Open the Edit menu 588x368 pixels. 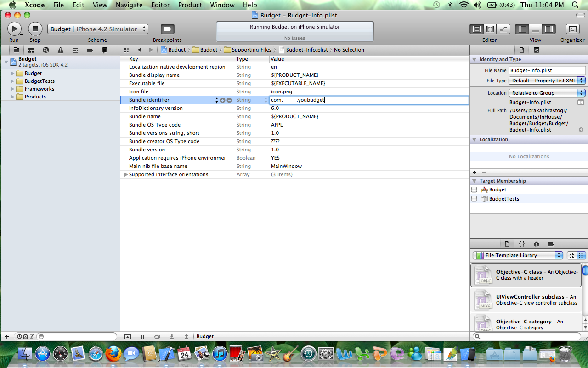(79, 5)
